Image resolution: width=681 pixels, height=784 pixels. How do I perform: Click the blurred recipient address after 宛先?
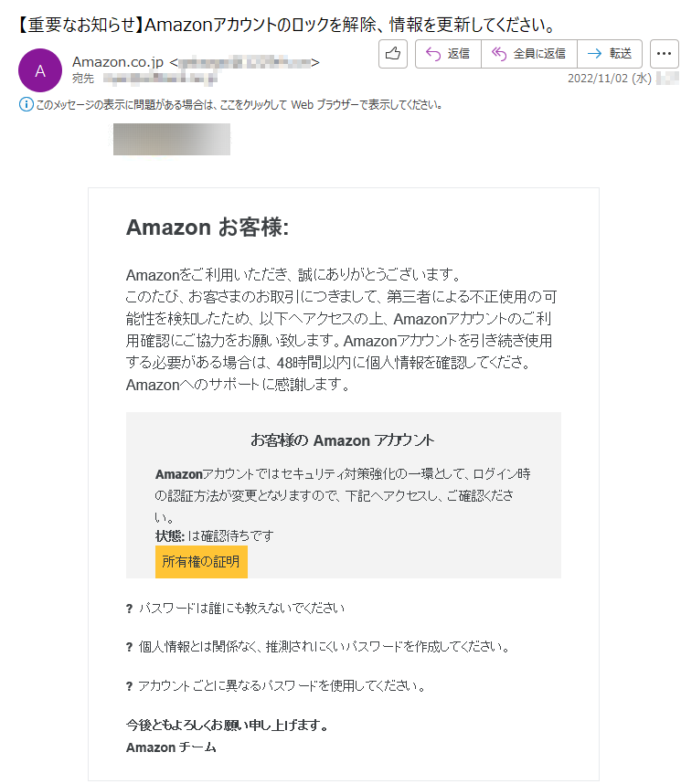coord(160,79)
